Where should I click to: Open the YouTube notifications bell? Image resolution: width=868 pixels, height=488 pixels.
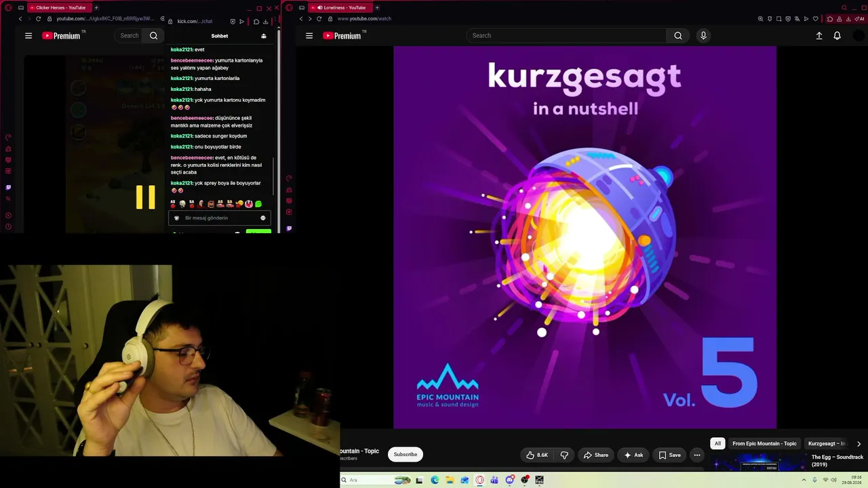(837, 35)
